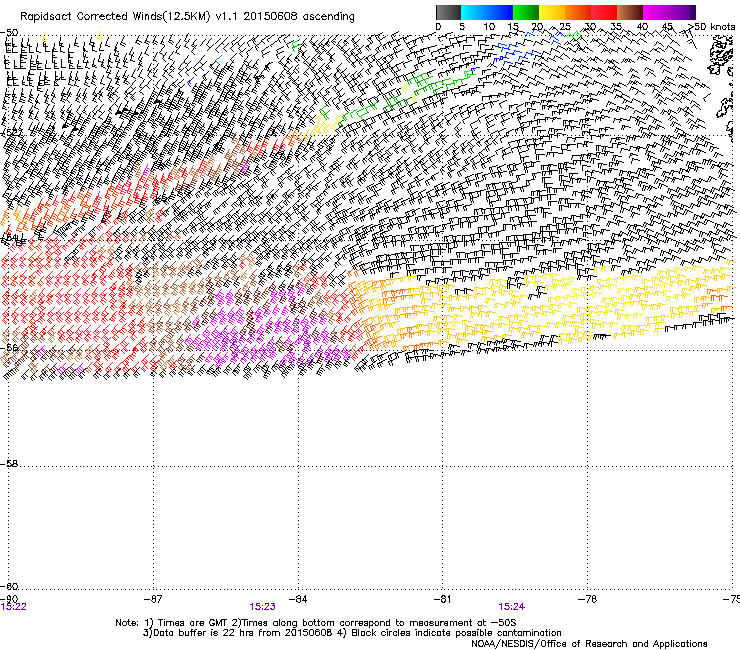
Task: Click the gray 0-5 knots legend swatch
Action: (448, 12)
